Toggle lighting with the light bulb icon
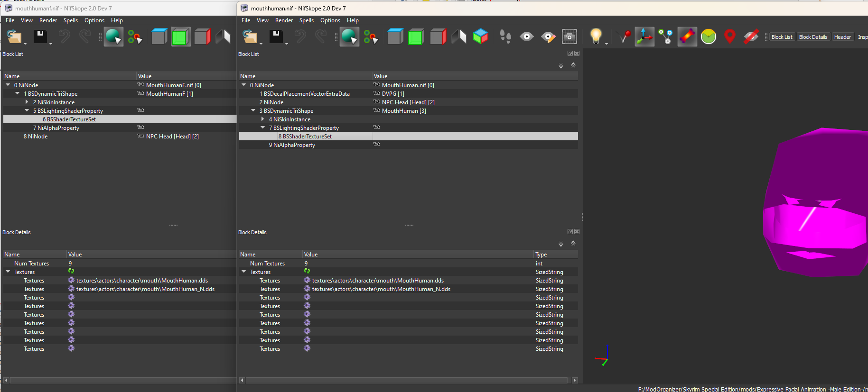 point(596,36)
